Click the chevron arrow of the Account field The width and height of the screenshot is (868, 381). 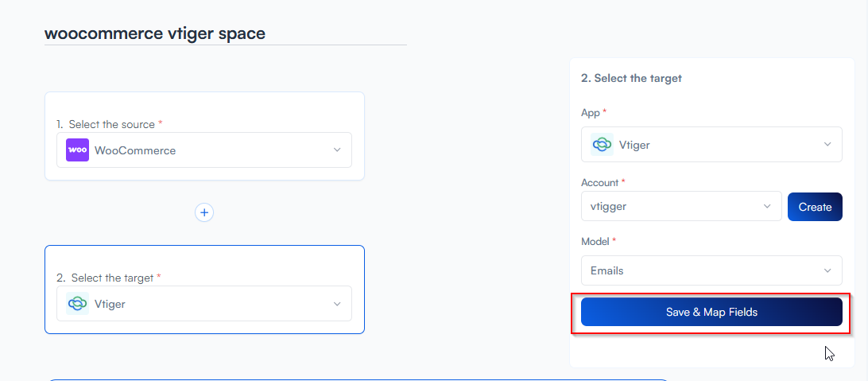[x=767, y=206]
